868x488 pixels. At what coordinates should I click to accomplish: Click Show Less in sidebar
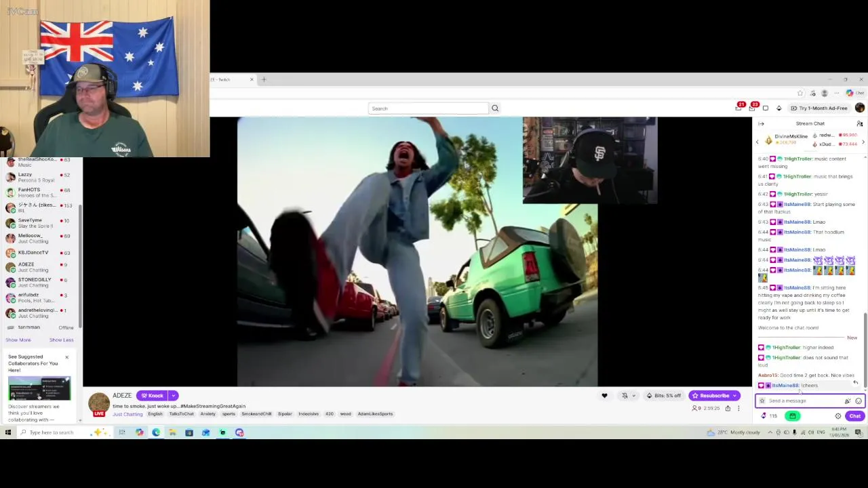tap(61, 340)
